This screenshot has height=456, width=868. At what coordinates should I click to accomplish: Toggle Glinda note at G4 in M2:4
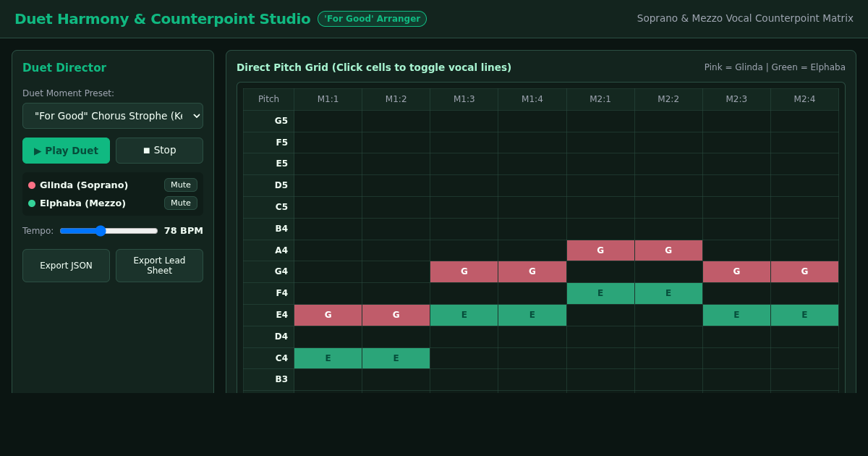point(804,272)
